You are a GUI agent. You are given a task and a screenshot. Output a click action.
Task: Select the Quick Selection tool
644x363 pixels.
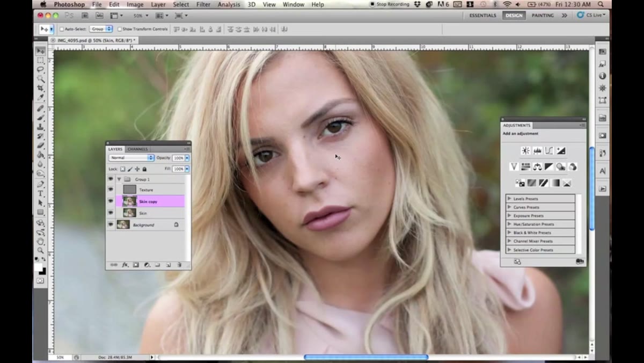pyautogui.click(x=41, y=78)
